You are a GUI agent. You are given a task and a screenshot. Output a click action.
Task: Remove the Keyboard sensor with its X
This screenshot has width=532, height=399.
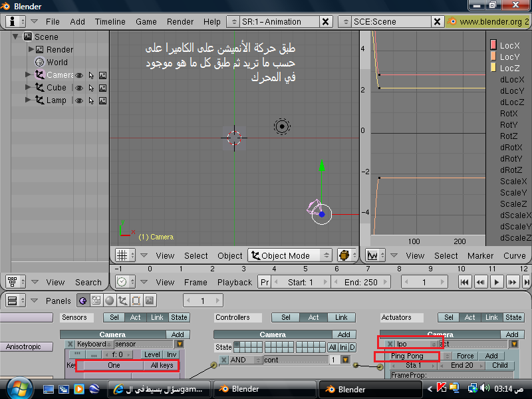point(70,344)
